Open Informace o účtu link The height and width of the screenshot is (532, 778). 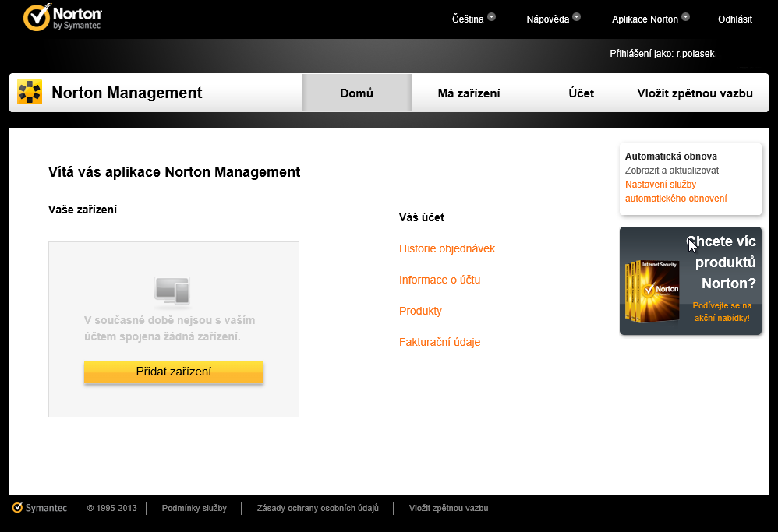point(440,280)
